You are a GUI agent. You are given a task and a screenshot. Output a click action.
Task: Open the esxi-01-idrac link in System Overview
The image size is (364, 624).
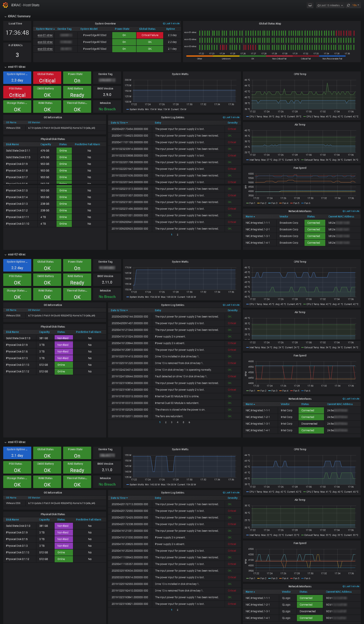45,35
